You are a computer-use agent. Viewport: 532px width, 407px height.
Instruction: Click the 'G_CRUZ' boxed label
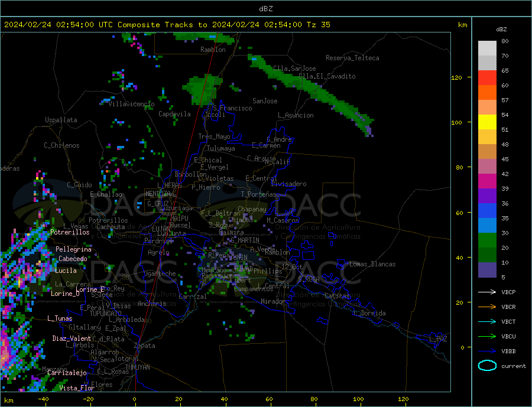click(158, 204)
